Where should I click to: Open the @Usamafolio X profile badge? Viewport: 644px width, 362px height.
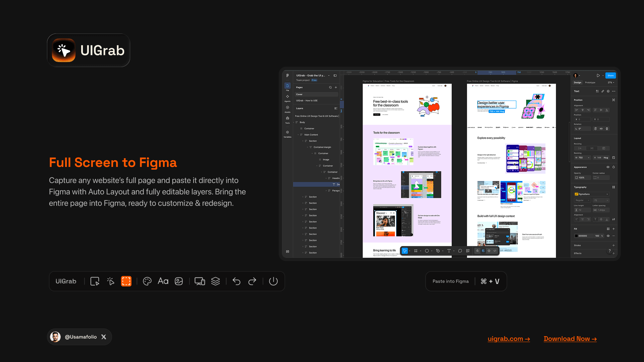point(79,337)
